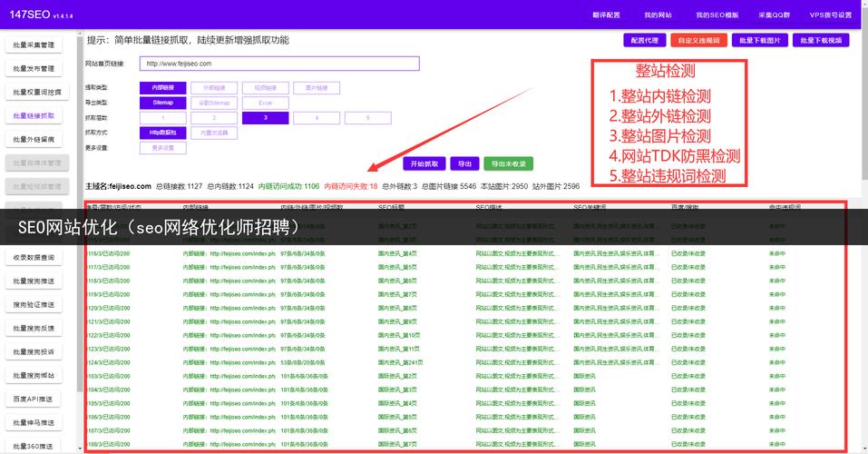The image size is (868, 454).
Task: Click the purple 导出 button
Action: tap(464, 163)
